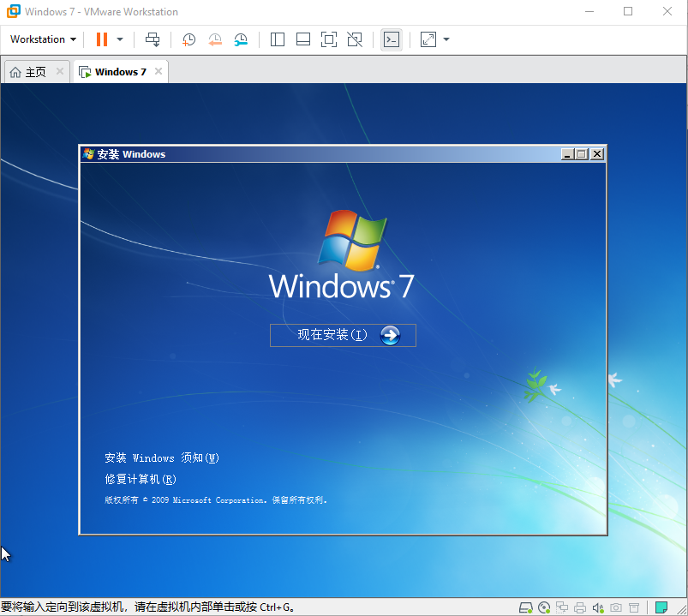Viewport: 688px width, 616px height.
Task: Pause the virtual machine
Action: click(102, 39)
